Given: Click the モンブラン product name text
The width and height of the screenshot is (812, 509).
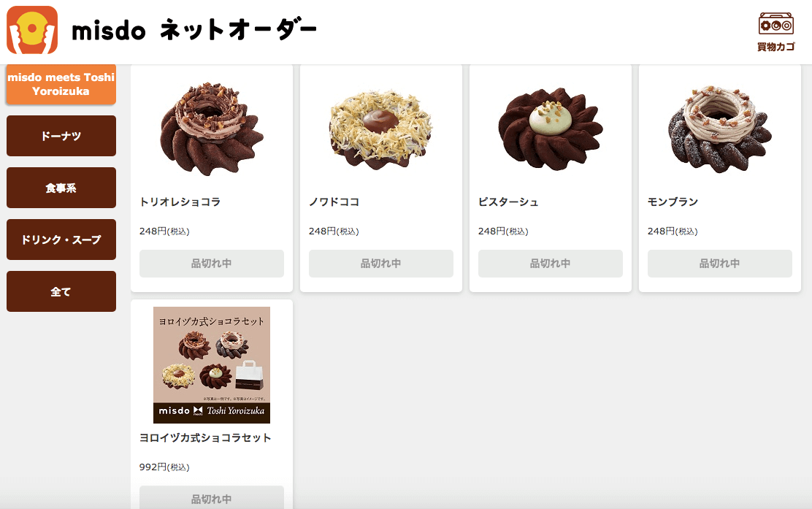Looking at the screenshot, I should tap(673, 202).
